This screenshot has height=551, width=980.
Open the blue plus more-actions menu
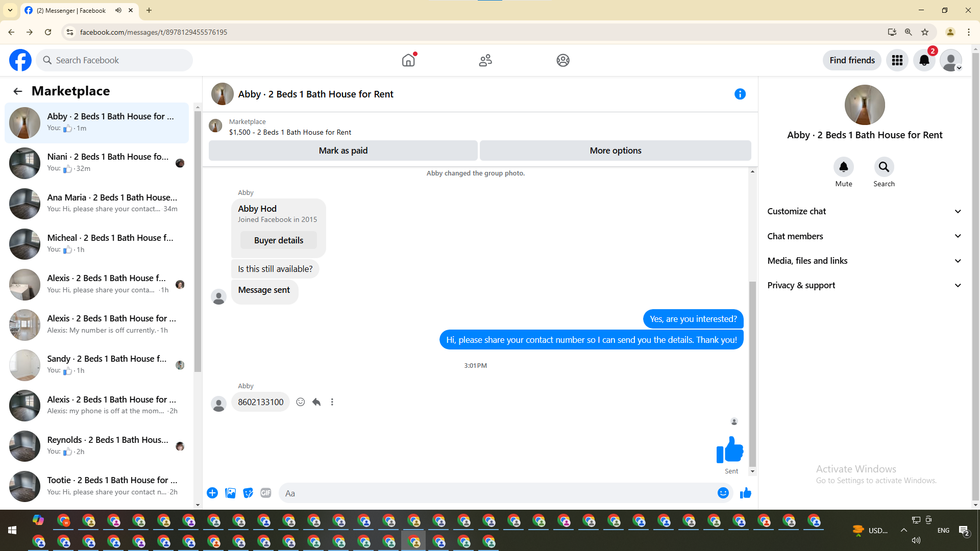(212, 493)
